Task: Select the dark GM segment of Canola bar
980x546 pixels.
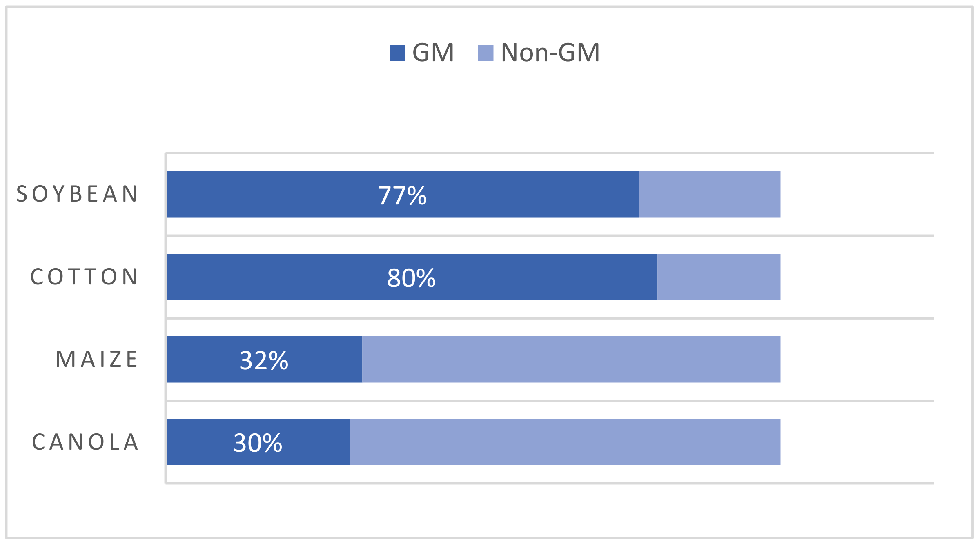Action: coord(196,442)
